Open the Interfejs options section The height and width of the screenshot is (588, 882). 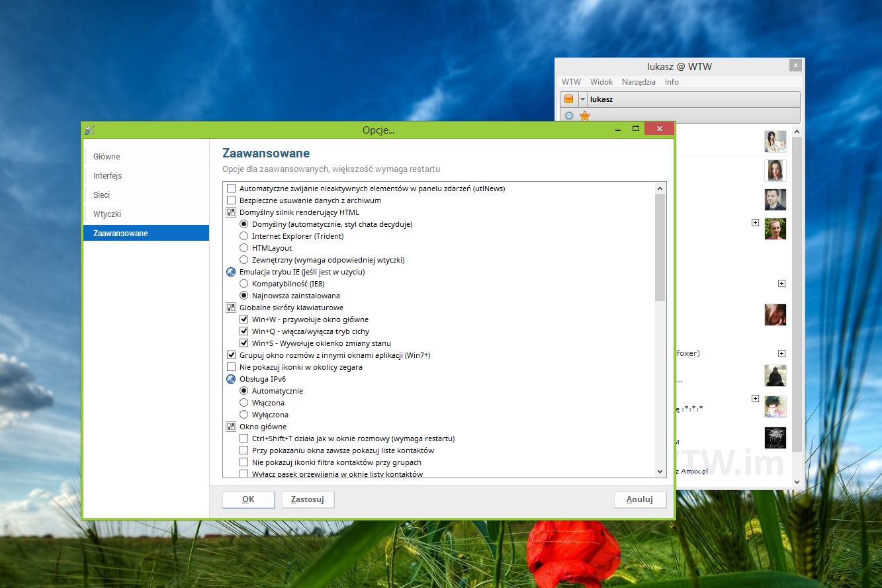pos(146,176)
